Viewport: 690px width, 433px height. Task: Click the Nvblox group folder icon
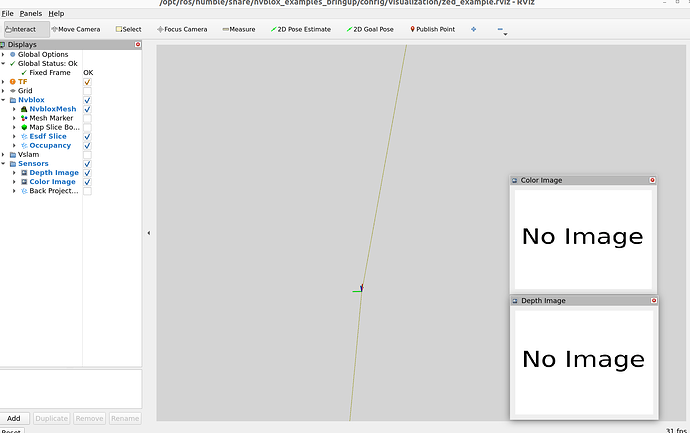click(x=12, y=100)
